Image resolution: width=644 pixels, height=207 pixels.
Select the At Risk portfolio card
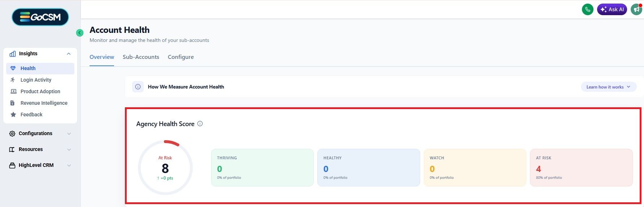(581, 168)
